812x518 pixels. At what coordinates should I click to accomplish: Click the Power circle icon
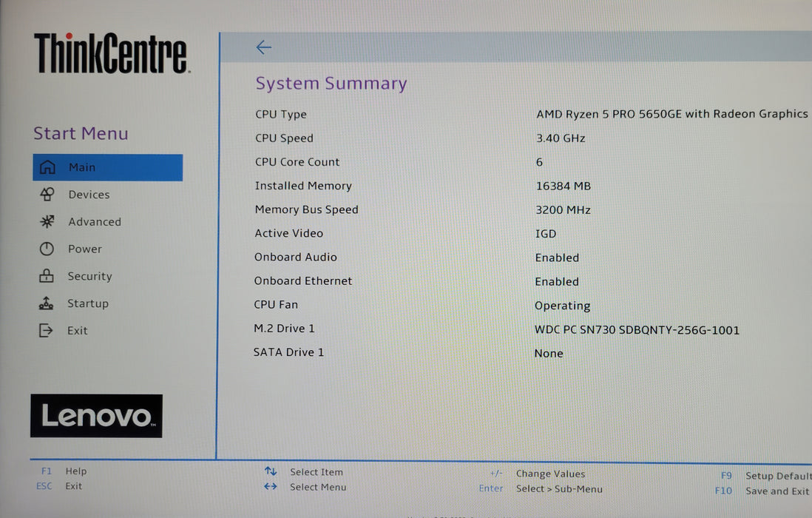[x=47, y=249]
